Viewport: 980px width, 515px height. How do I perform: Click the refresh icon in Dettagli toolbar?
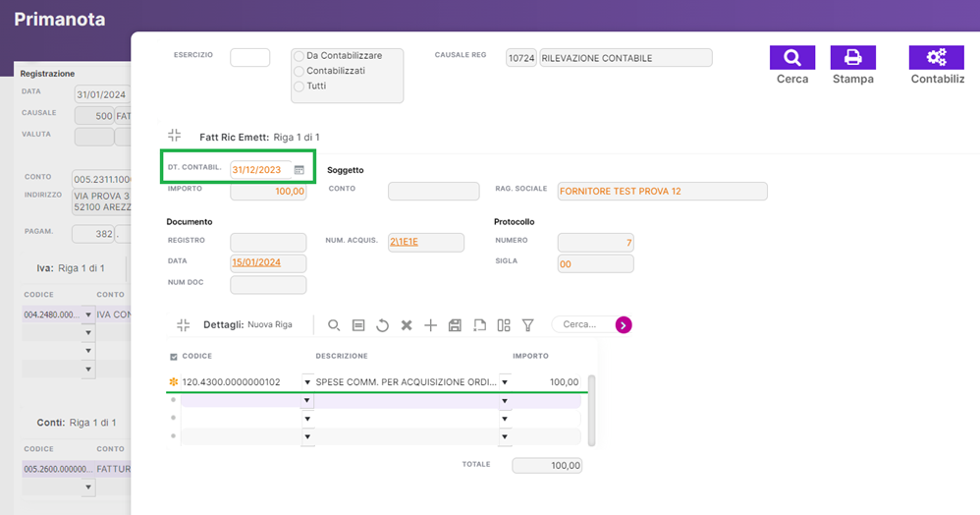click(383, 325)
